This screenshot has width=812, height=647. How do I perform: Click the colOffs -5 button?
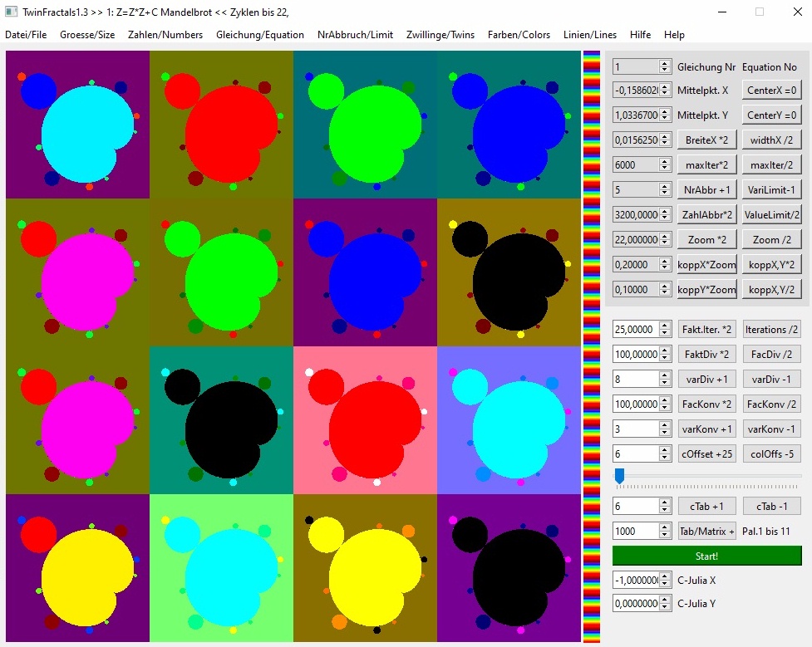pyautogui.click(x=771, y=454)
